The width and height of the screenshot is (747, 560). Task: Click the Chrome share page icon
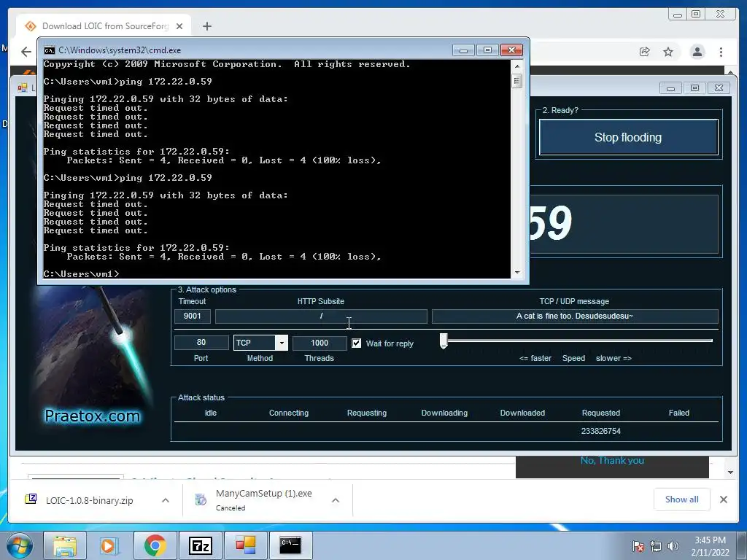tap(645, 52)
